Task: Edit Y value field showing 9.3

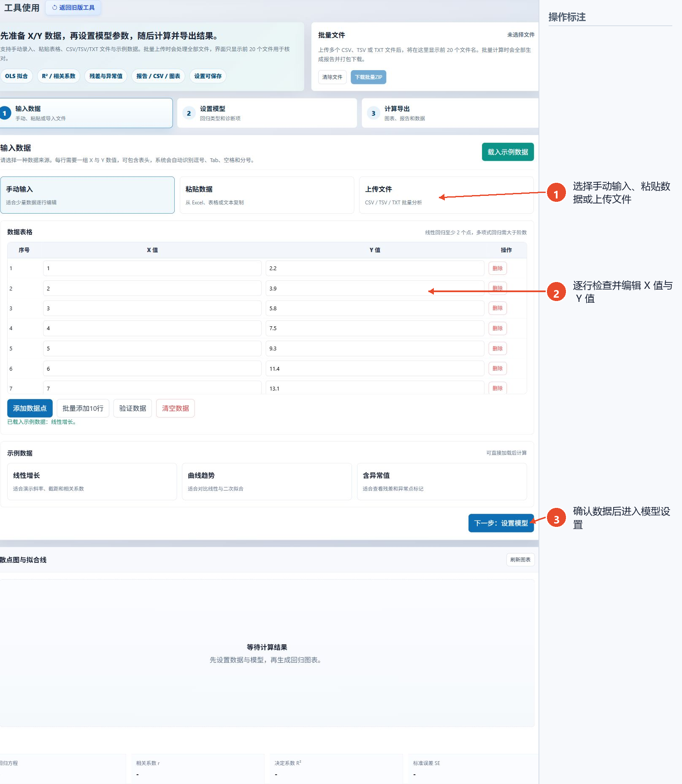Action: 375,349
